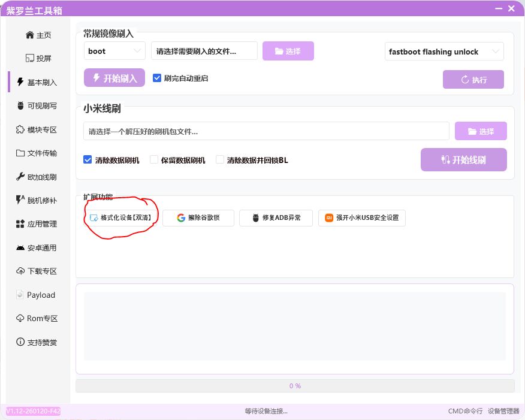Viewport: 525px width, 420px height.
Task: Check 清除数据并回锁BL option
Action: (x=220, y=160)
